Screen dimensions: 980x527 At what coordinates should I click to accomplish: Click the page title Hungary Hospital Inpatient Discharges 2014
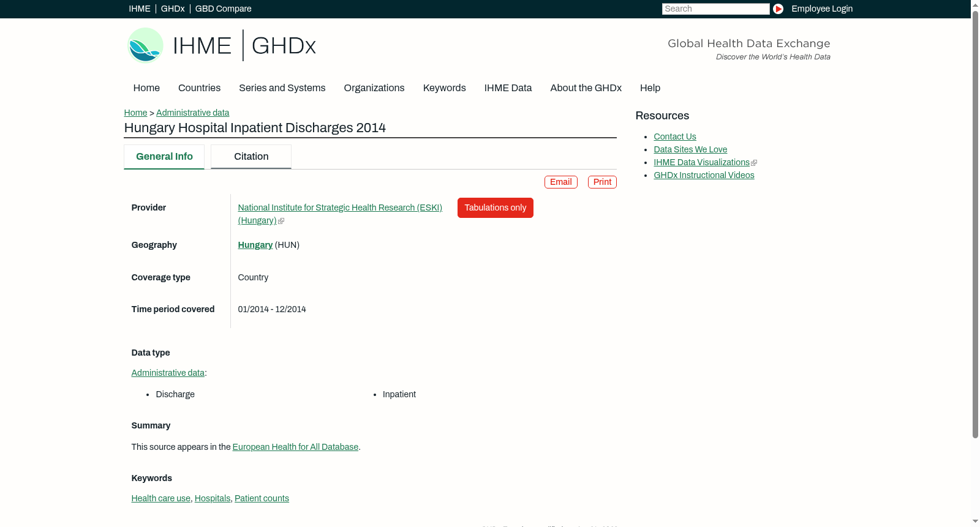[x=255, y=128]
